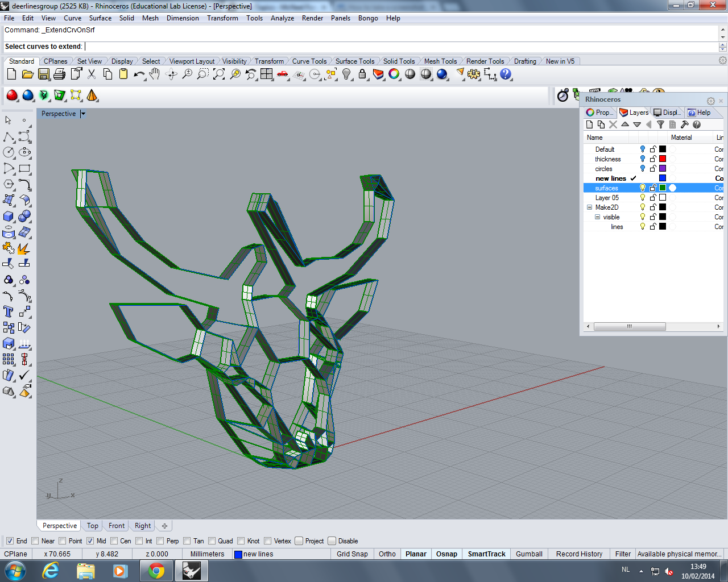
Task: Click the Gumball status bar button
Action: click(x=528, y=554)
